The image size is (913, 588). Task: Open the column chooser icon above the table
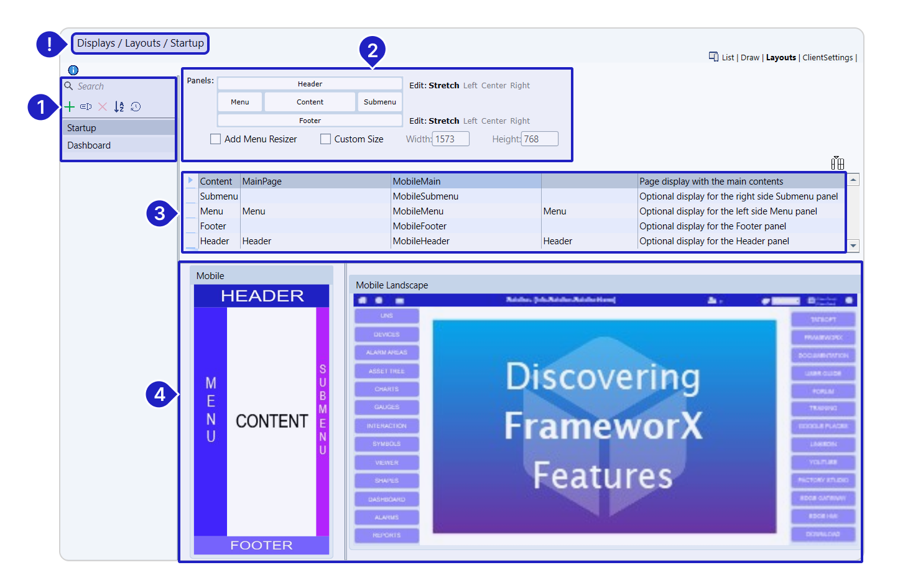pyautogui.click(x=837, y=163)
